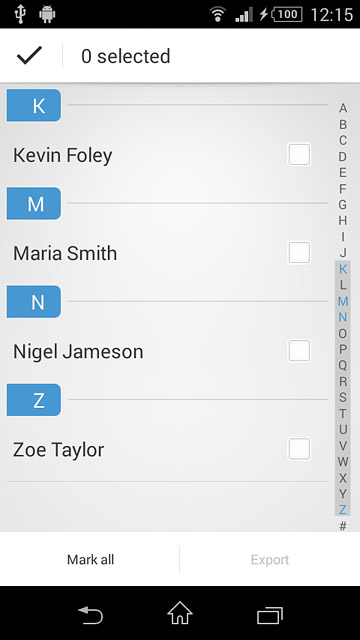Mark the Zoe Taylor checkbox

tap(299, 449)
